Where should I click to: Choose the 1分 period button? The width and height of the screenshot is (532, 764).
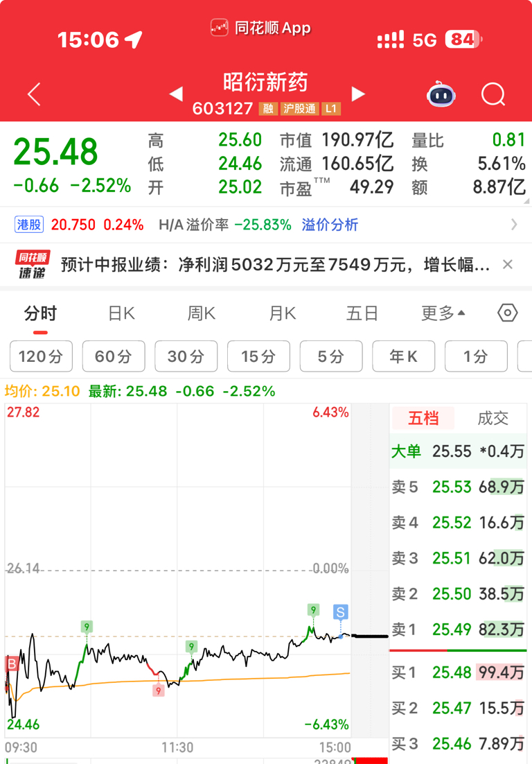pos(476,356)
